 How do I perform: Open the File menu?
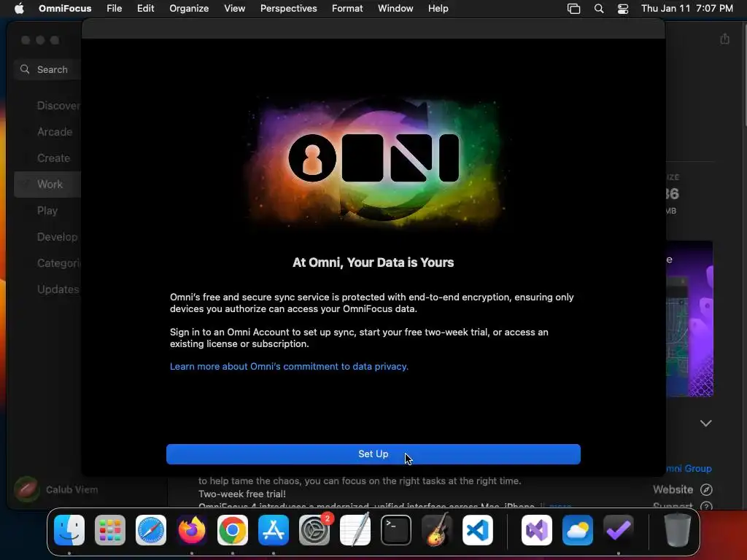[x=114, y=8]
